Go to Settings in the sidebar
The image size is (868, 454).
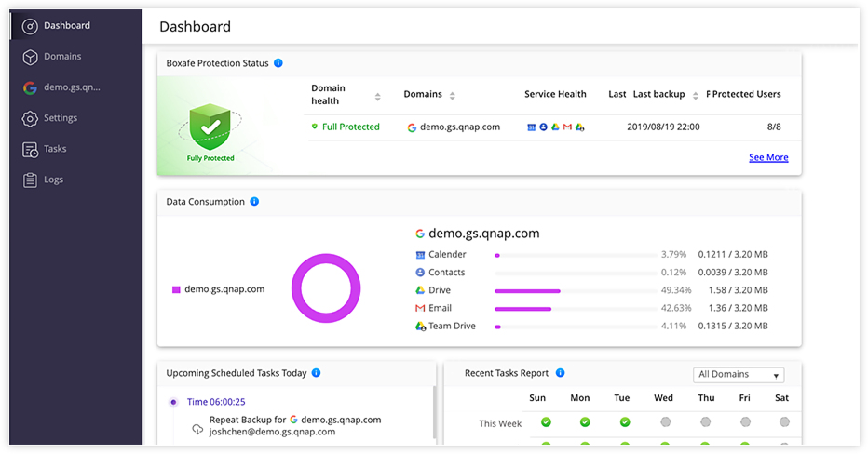tap(61, 118)
